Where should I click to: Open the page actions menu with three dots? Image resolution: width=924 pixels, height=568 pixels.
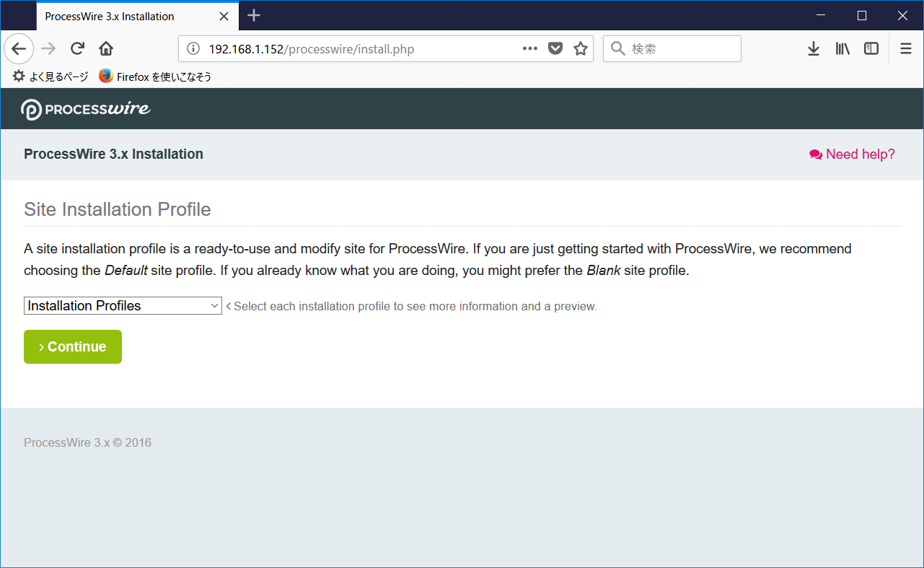[530, 48]
